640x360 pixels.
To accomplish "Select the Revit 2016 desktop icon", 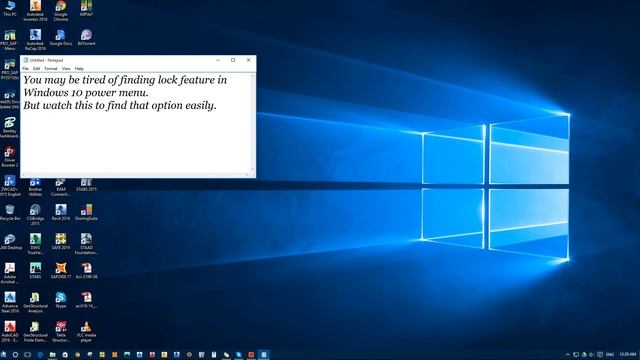I will (61, 213).
